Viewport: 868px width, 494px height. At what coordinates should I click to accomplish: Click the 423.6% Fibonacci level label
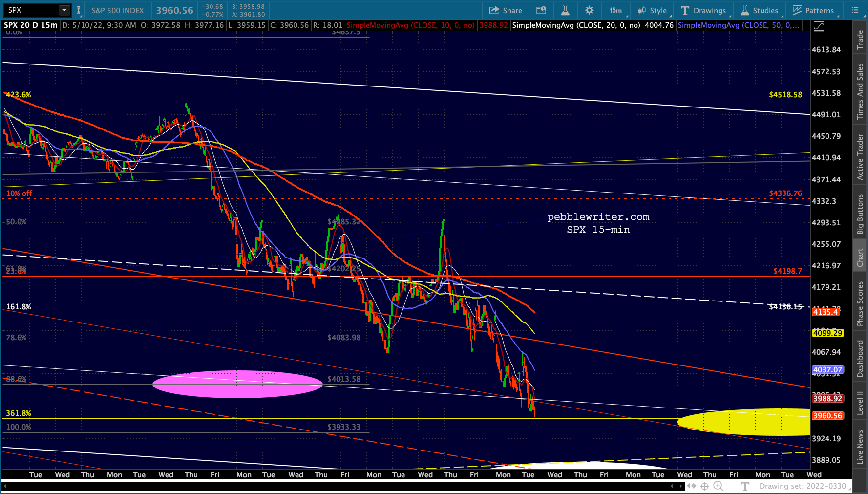(x=18, y=95)
